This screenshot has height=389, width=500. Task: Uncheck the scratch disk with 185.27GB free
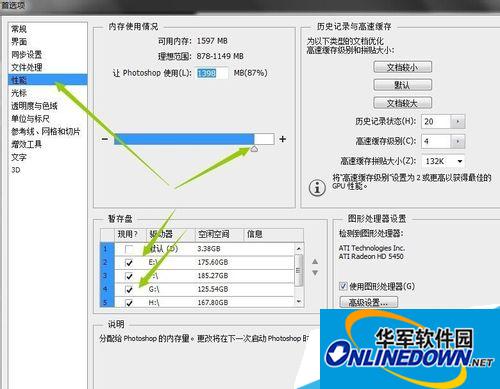129,276
